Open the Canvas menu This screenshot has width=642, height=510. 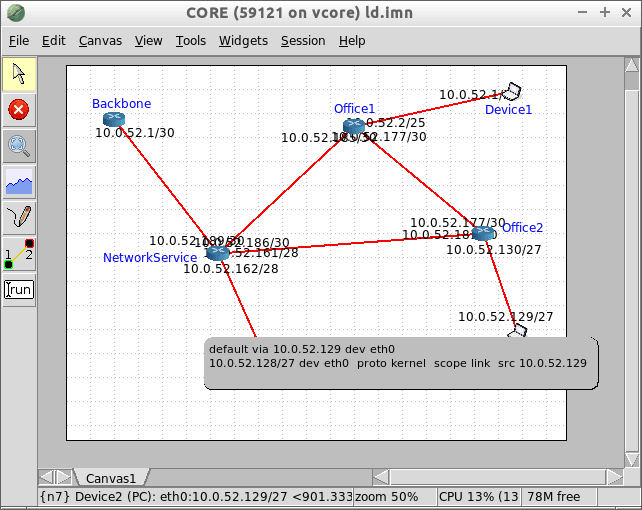[100, 41]
